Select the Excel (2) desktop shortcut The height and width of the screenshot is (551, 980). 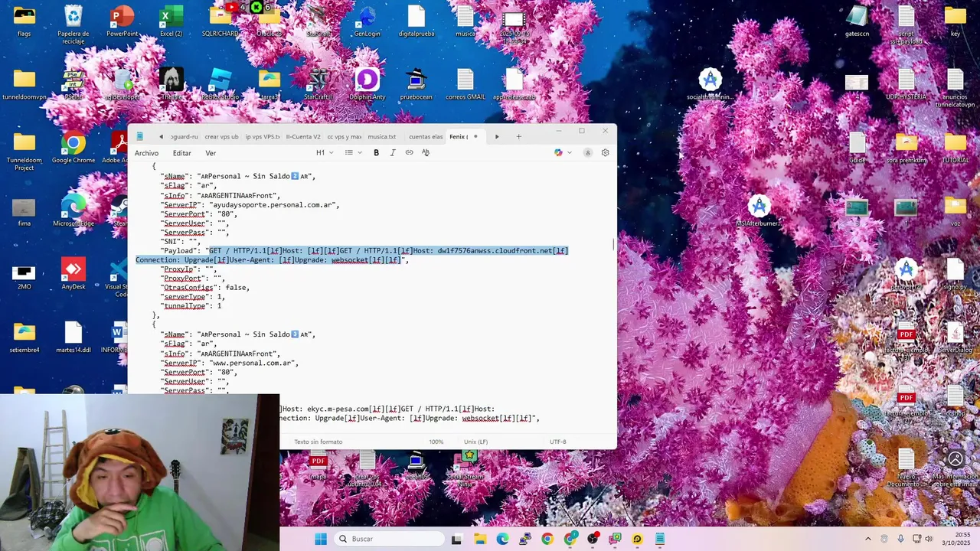tap(171, 21)
